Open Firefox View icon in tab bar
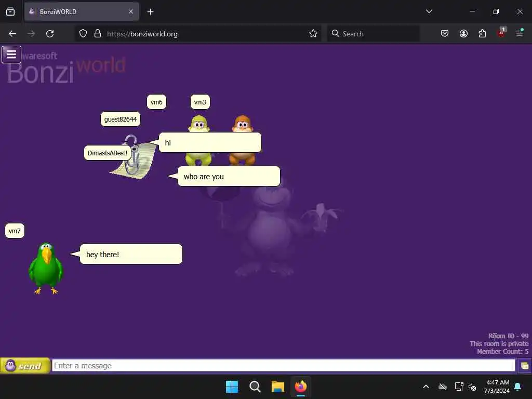The image size is (532, 399). [10, 12]
